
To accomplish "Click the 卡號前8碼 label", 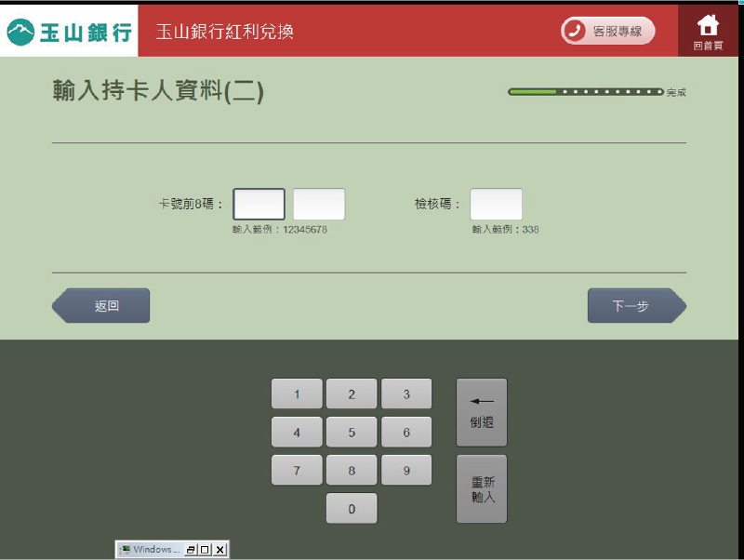I will 191,204.
